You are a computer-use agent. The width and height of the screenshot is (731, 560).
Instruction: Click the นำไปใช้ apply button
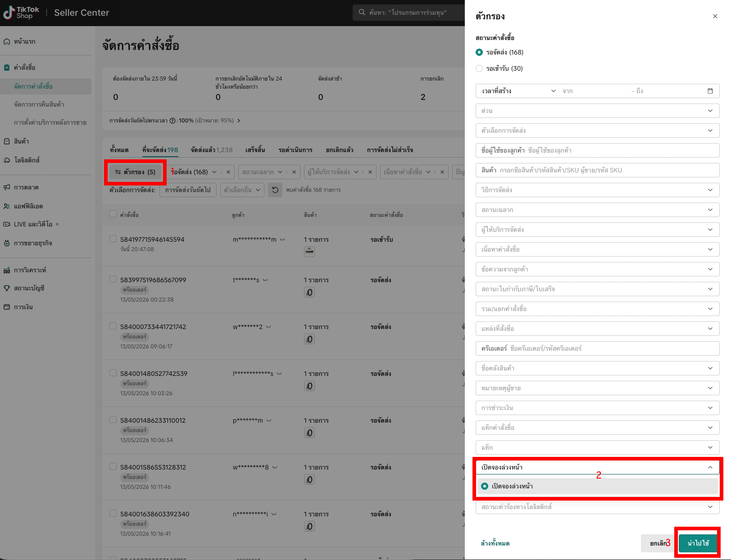click(699, 543)
